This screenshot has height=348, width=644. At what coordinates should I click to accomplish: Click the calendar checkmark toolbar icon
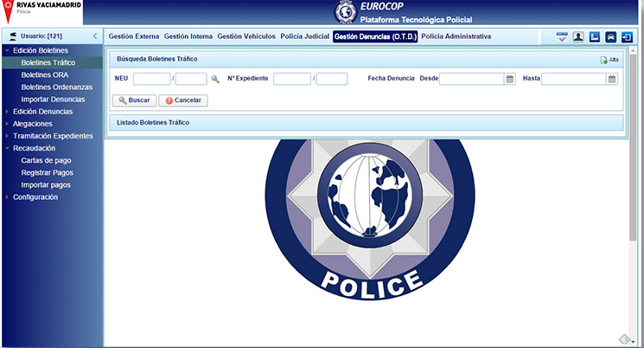coord(562,37)
